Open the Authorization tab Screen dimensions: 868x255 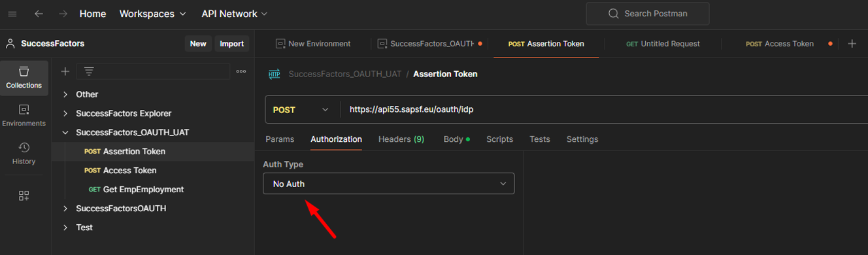336,139
